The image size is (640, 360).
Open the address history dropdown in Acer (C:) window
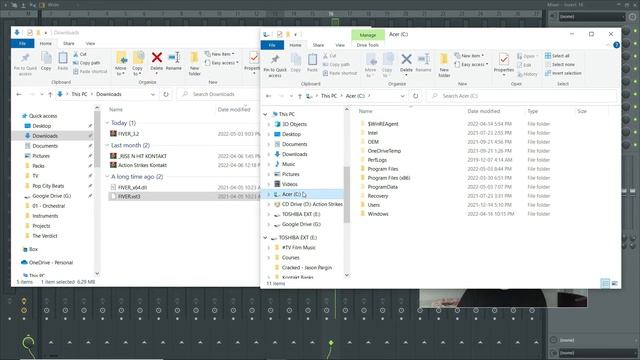(x=402, y=96)
